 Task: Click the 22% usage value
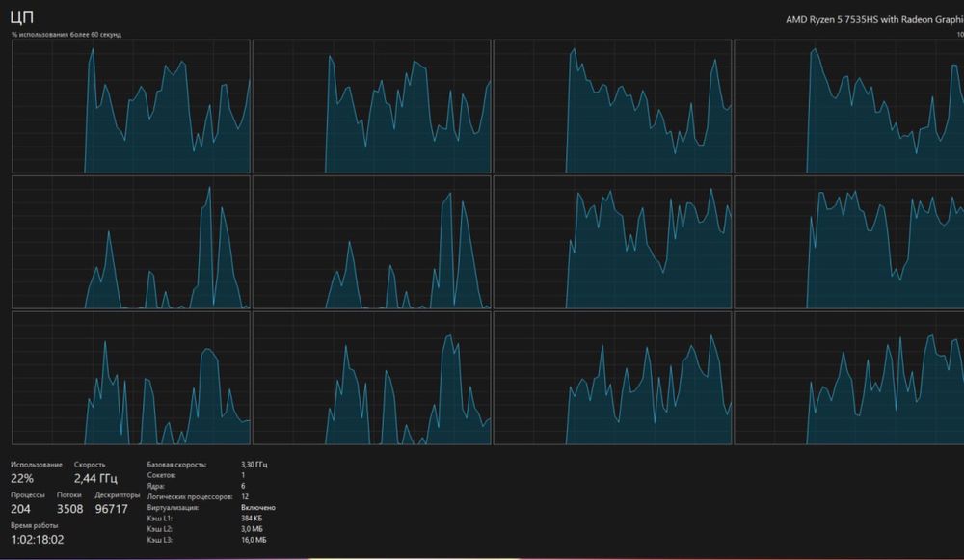click(x=21, y=478)
